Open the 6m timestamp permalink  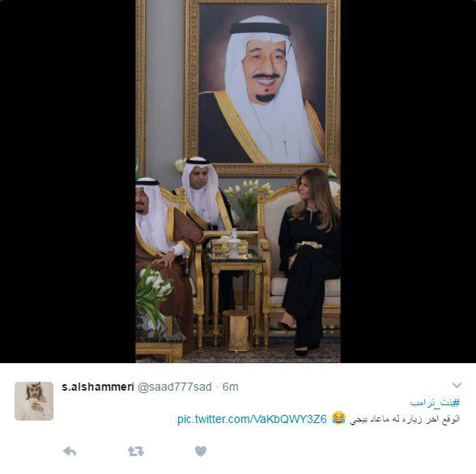(x=231, y=387)
